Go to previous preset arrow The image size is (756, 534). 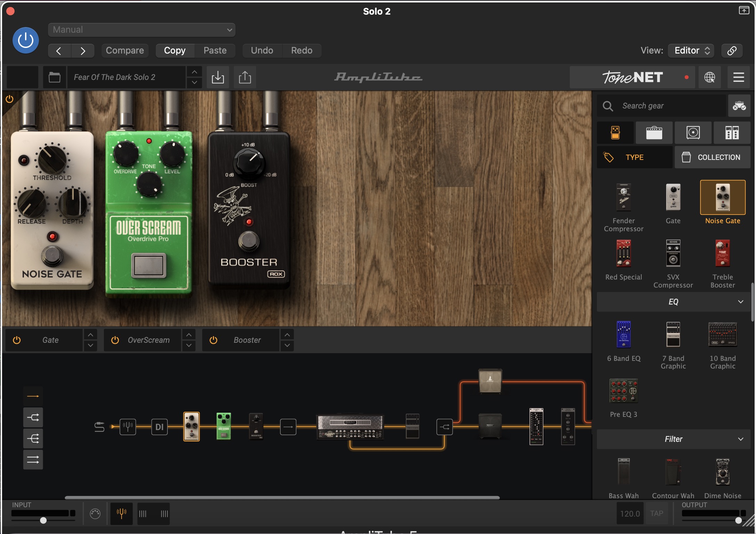(59, 51)
